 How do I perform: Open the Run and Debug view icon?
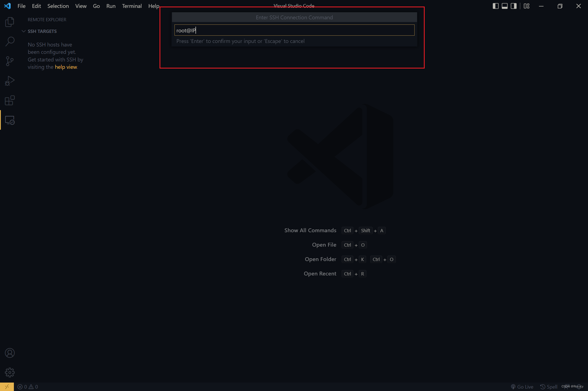click(x=10, y=81)
